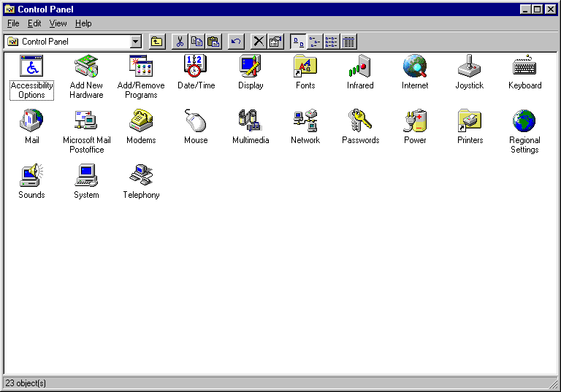Switch to Small Icons view
Image resolution: width=561 pixels, height=392 pixels.
click(x=315, y=42)
